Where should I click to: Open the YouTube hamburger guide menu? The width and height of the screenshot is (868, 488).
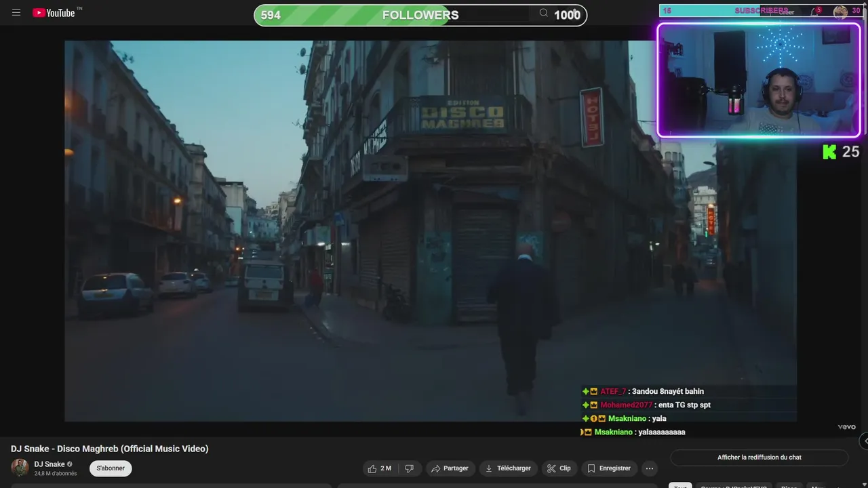(16, 12)
